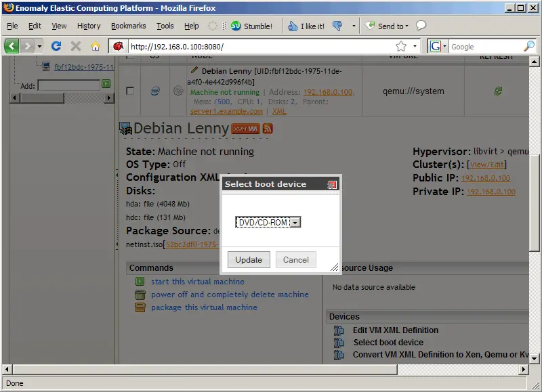This screenshot has height=392, width=542.
Task: Click the sidebar horizontal scrollbar thumb
Action: [42, 98]
